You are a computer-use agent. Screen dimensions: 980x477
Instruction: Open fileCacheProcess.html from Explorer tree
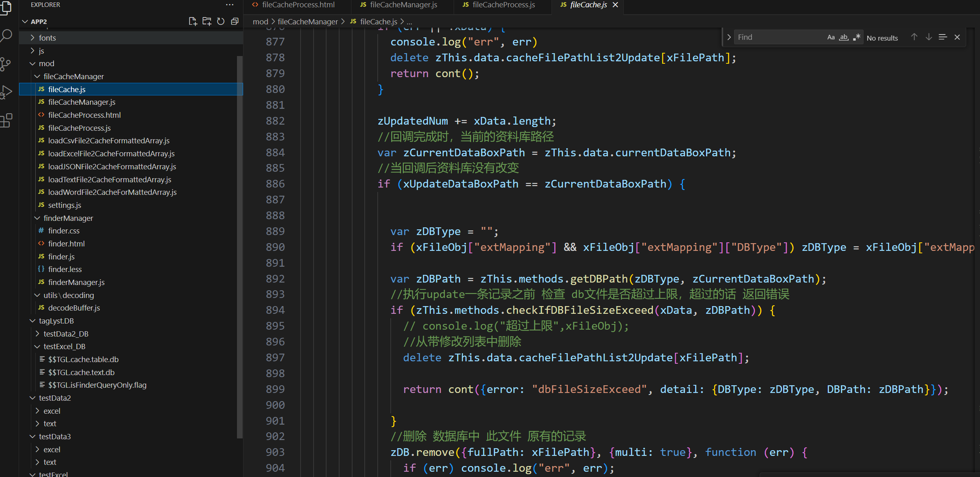(131, 115)
